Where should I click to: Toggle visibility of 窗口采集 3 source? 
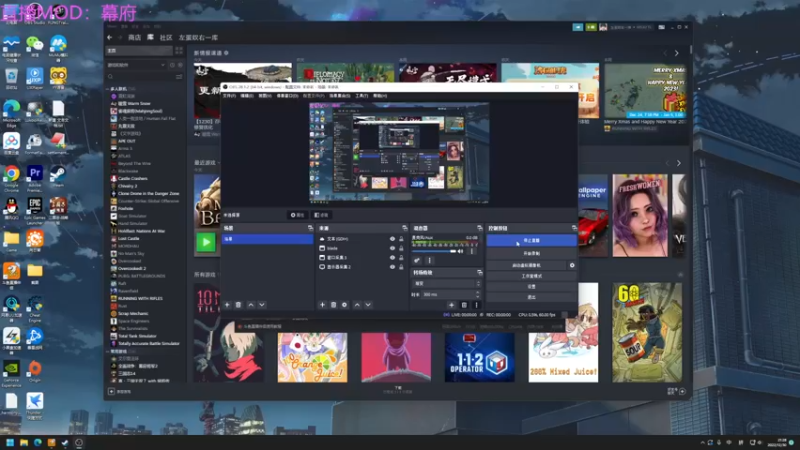[392, 257]
